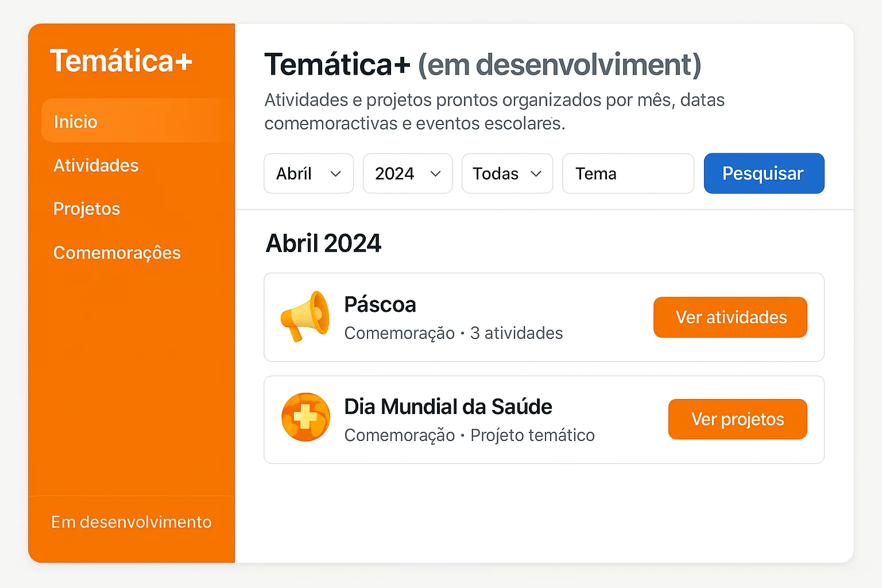Click the Projeto temático subtitle text
Viewport: 882px width, 588px height.
(x=532, y=435)
